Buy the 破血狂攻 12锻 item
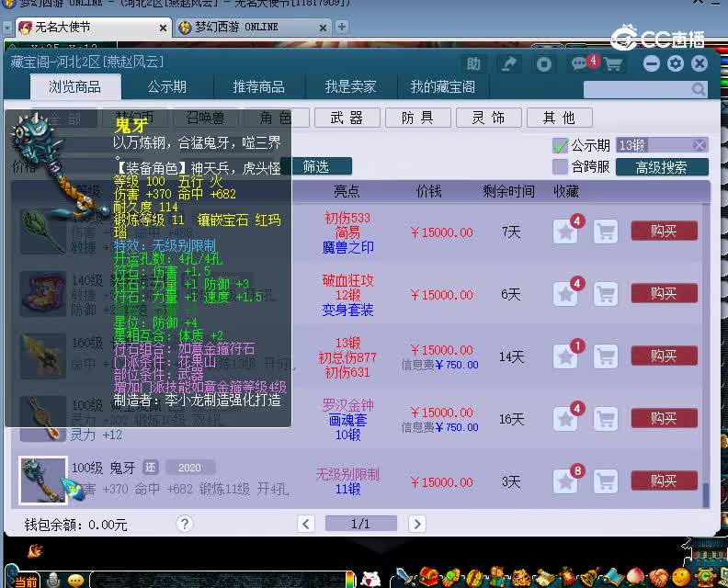 (664, 293)
